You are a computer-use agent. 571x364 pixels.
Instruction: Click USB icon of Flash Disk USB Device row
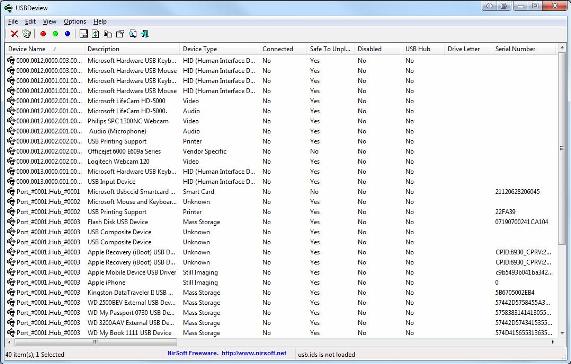11,222
